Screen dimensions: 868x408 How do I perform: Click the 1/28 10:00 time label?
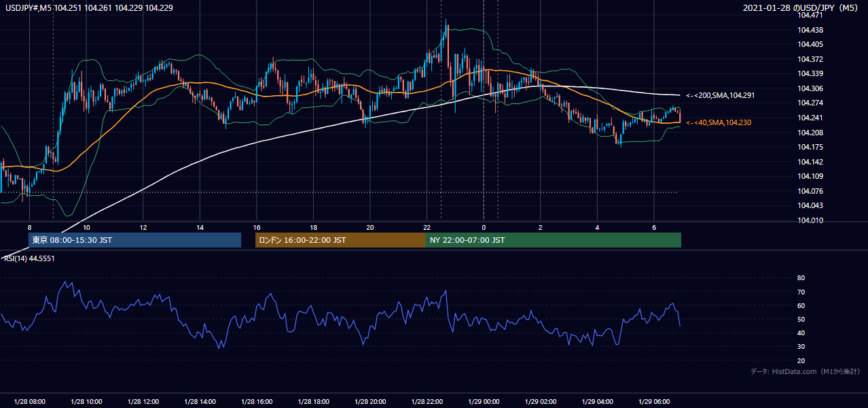pos(86,401)
